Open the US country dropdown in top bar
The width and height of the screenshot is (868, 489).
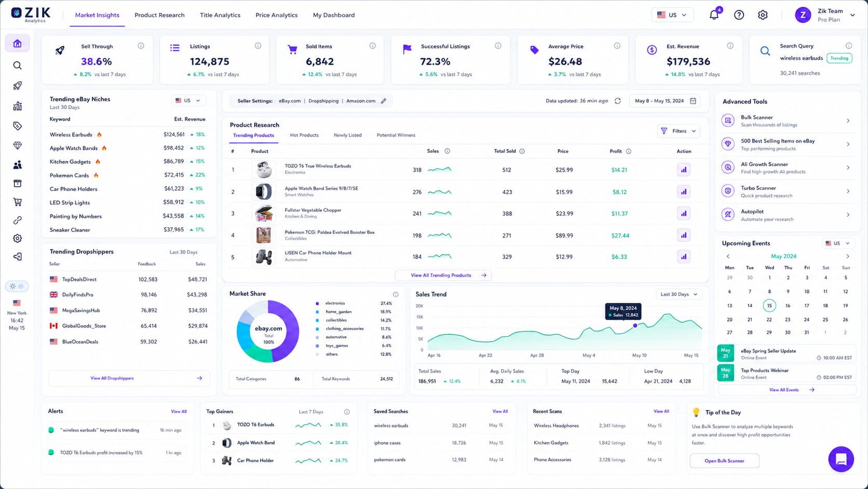point(672,15)
